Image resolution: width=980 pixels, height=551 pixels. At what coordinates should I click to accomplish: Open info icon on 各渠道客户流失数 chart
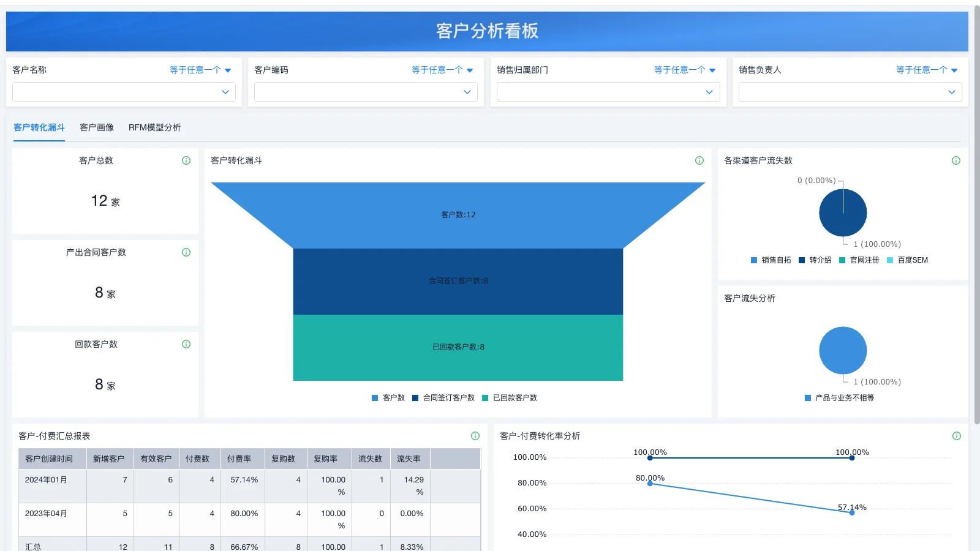tap(956, 160)
